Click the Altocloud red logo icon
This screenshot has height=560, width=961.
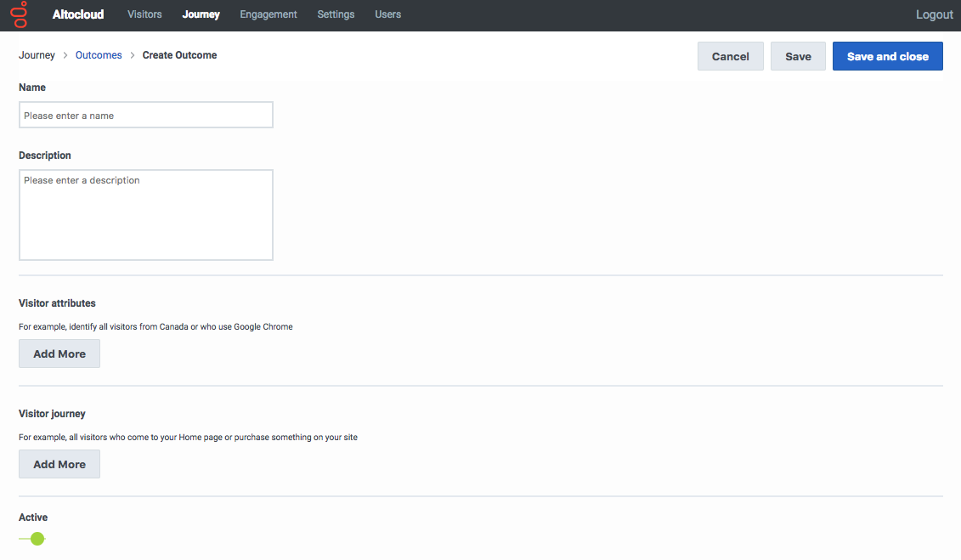20,14
